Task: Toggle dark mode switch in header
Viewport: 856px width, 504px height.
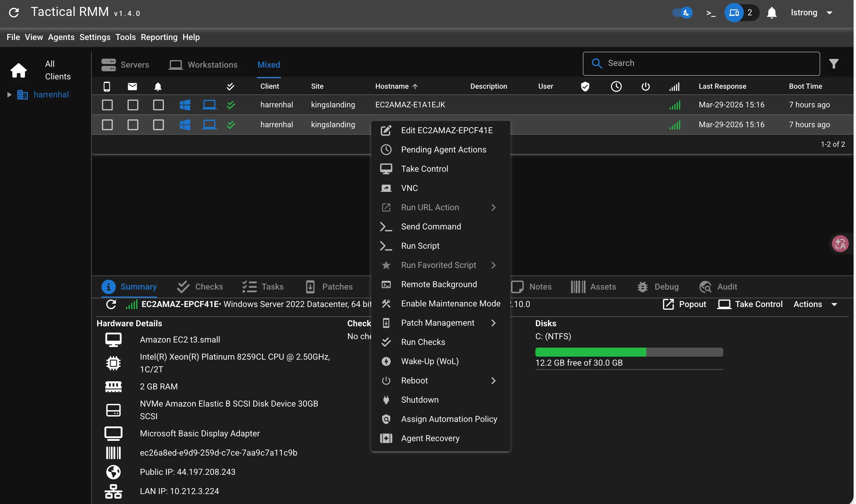Action: coord(682,13)
